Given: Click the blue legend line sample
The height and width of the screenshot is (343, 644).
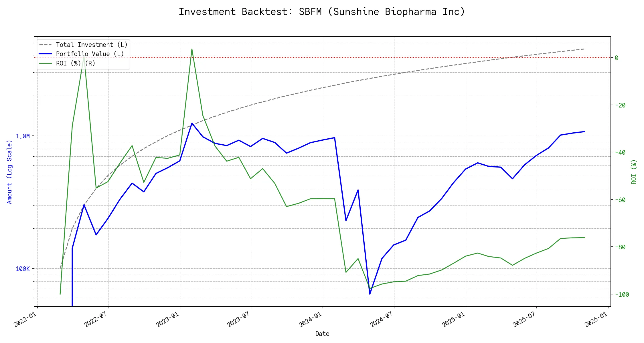Looking at the screenshot, I should coord(45,54).
